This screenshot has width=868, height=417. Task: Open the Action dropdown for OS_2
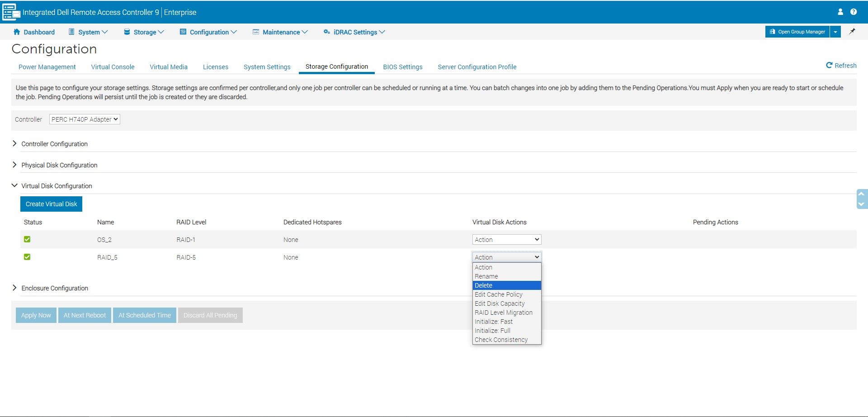tap(507, 240)
